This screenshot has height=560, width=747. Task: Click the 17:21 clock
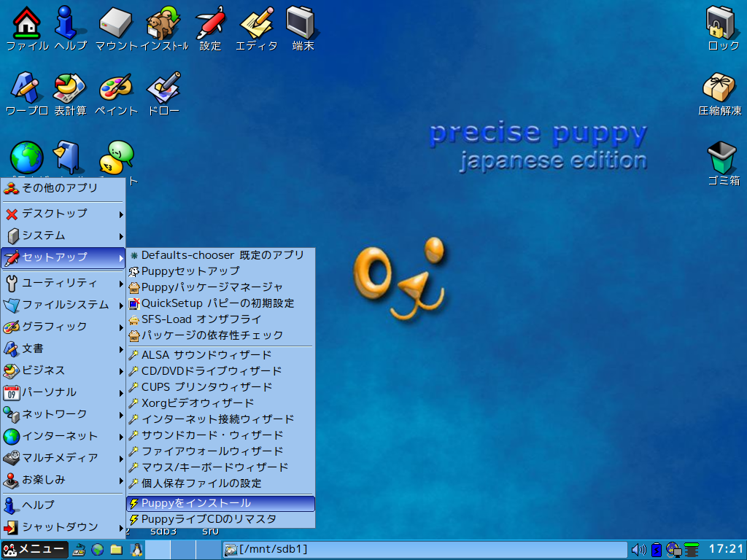click(726, 549)
